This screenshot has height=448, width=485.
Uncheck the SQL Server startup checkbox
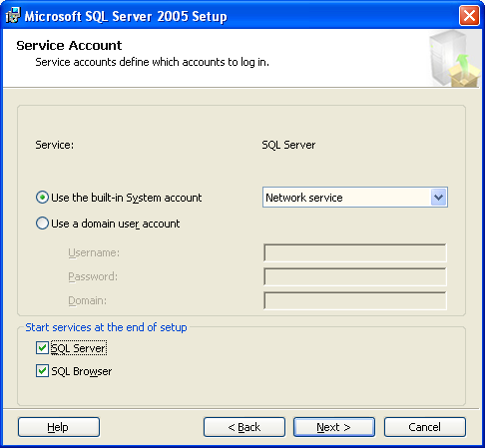pos(42,348)
